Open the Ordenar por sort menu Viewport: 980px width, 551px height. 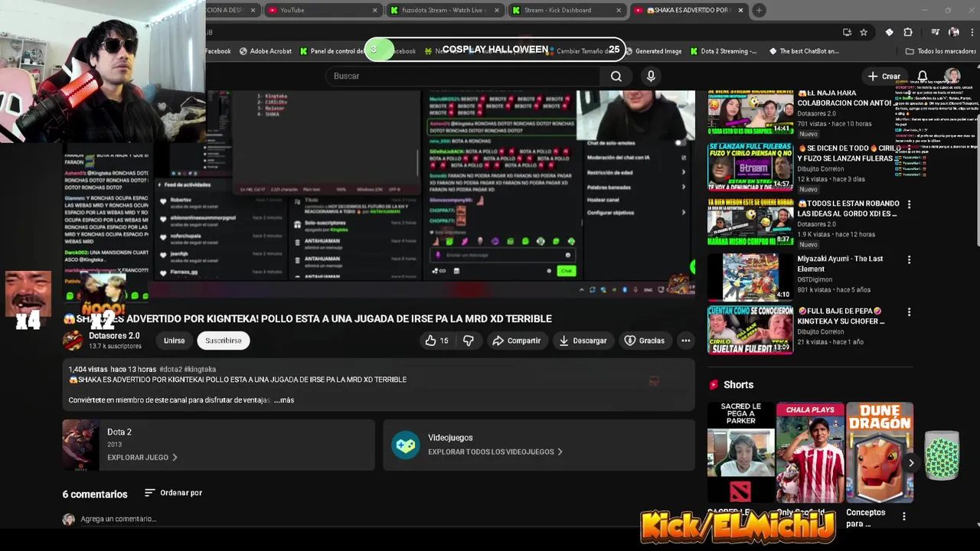click(173, 493)
